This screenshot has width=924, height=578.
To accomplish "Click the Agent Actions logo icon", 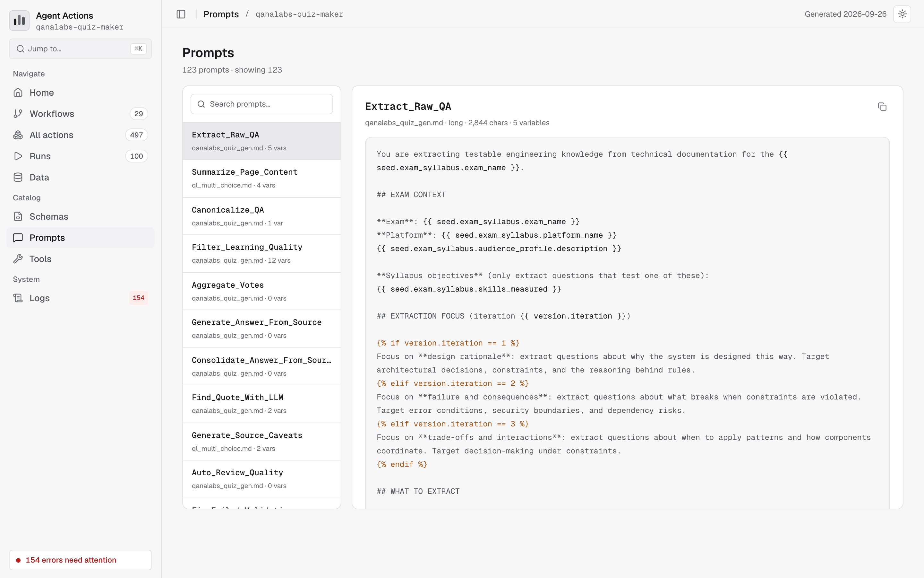I will click(19, 21).
